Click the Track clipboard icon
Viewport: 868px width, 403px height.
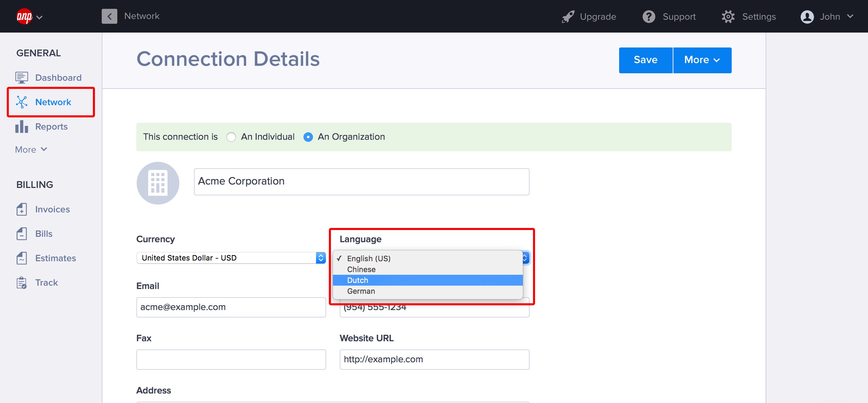pos(21,283)
